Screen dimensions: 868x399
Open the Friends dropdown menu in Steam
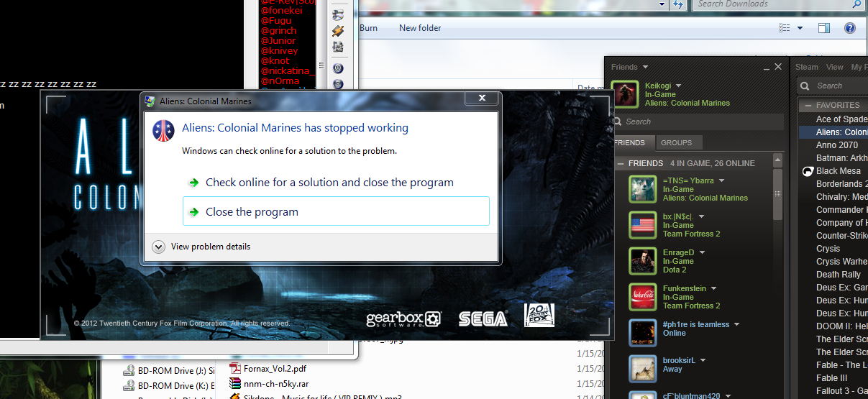click(x=629, y=67)
